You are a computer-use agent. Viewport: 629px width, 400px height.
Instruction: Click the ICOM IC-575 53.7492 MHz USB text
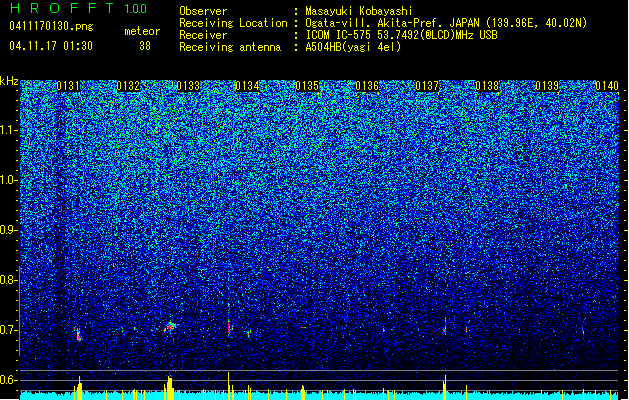[x=401, y=35]
